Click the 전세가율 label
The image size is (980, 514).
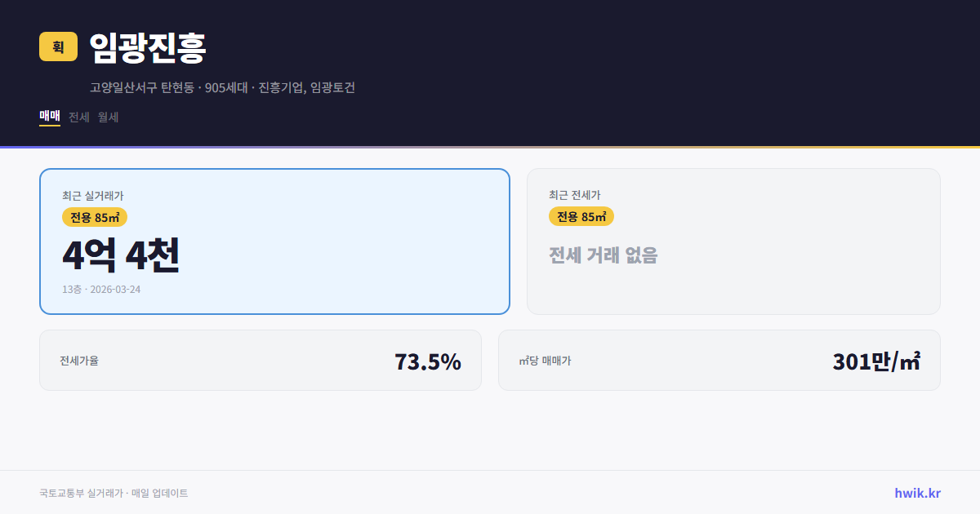tap(78, 361)
